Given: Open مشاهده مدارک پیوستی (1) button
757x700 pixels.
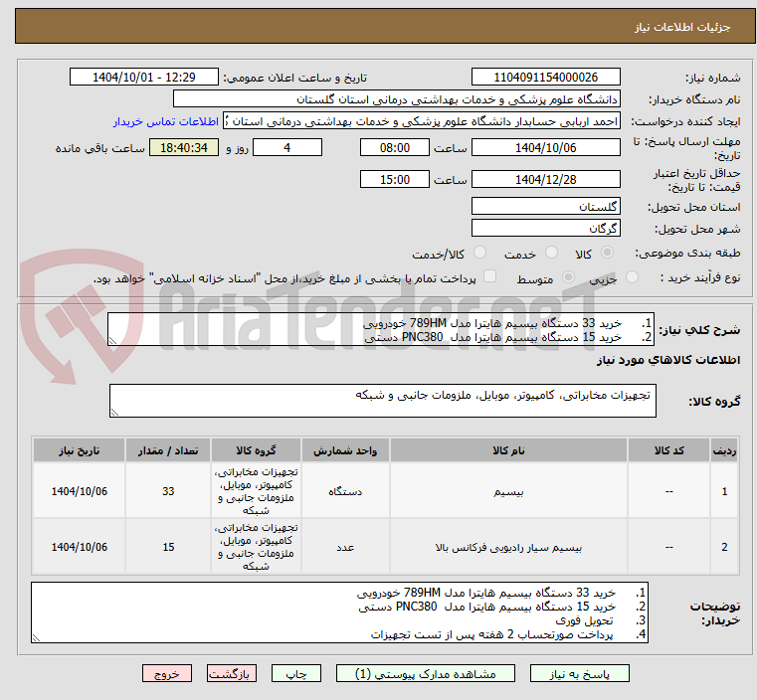Looking at the screenshot, I should pos(426,673).
